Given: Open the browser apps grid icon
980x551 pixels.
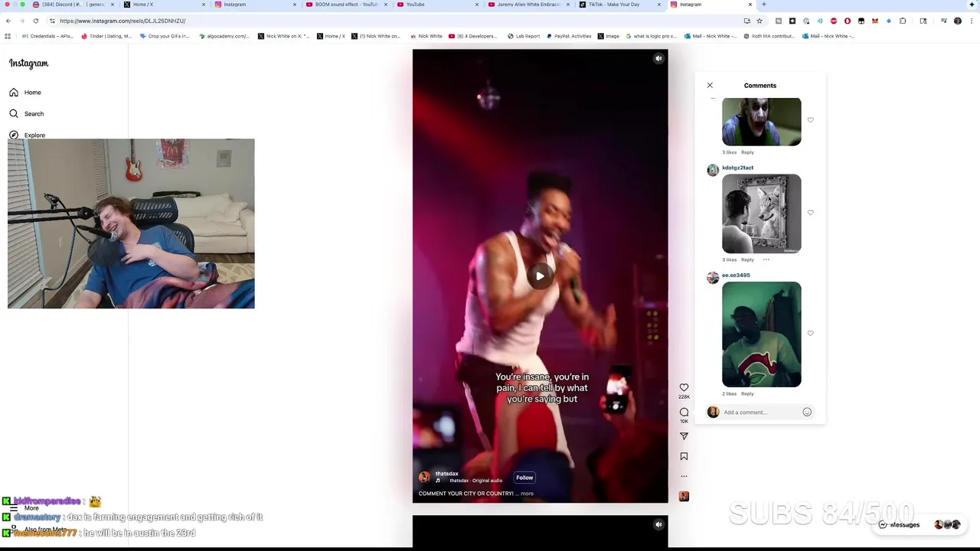Looking at the screenshot, I should click(x=8, y=36).
